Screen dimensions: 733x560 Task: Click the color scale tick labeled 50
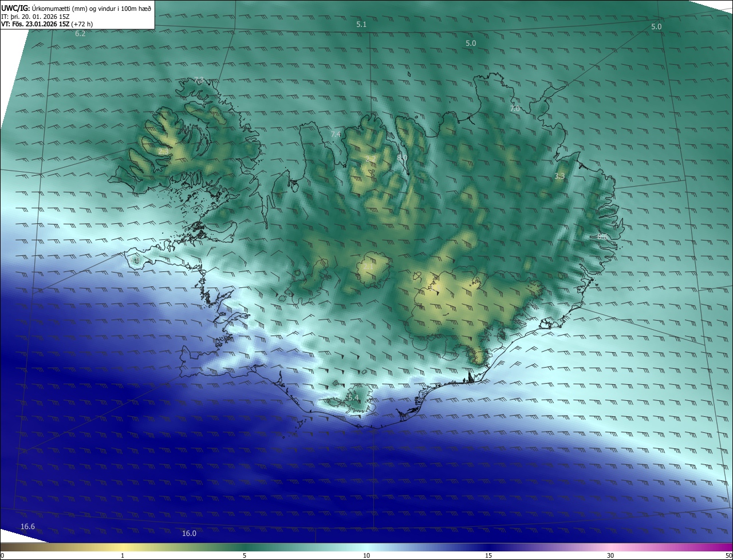[x=728, y=555]
